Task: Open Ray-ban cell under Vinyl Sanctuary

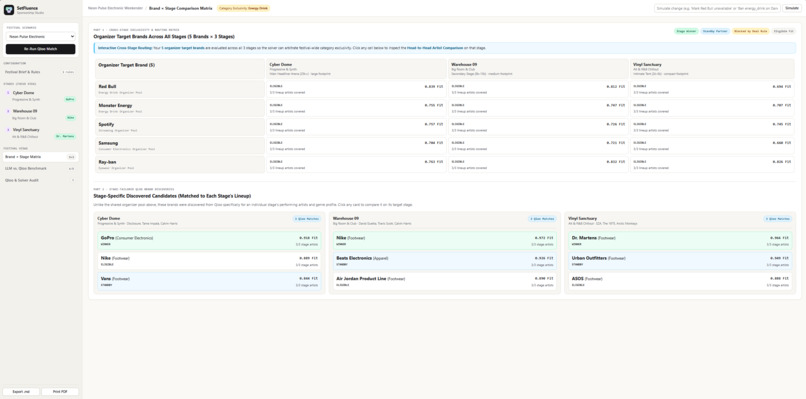Action: (x=712, y=165)
